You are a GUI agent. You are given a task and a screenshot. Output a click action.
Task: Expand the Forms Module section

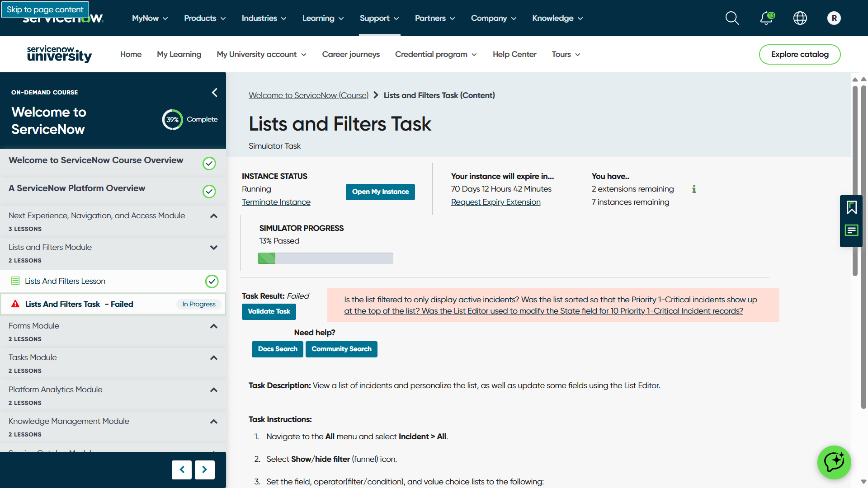[x=213, y=326]
